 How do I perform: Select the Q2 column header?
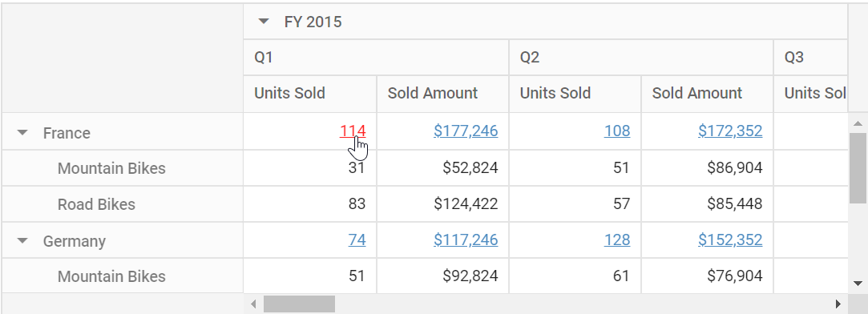(x=641, y=57)
